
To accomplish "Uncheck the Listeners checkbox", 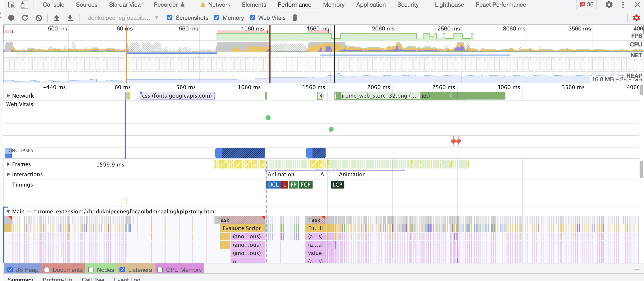I will [122, 270].
